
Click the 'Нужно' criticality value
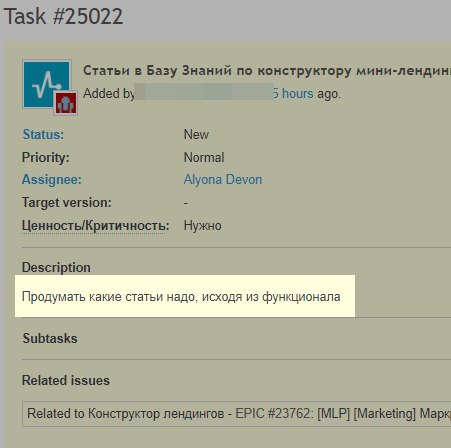point(203,226)
